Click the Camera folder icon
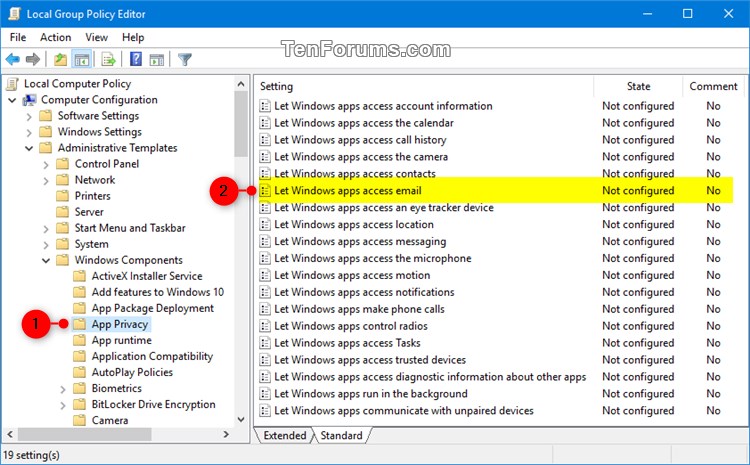This screenshot has width=750, height=465. pos(79,421)
